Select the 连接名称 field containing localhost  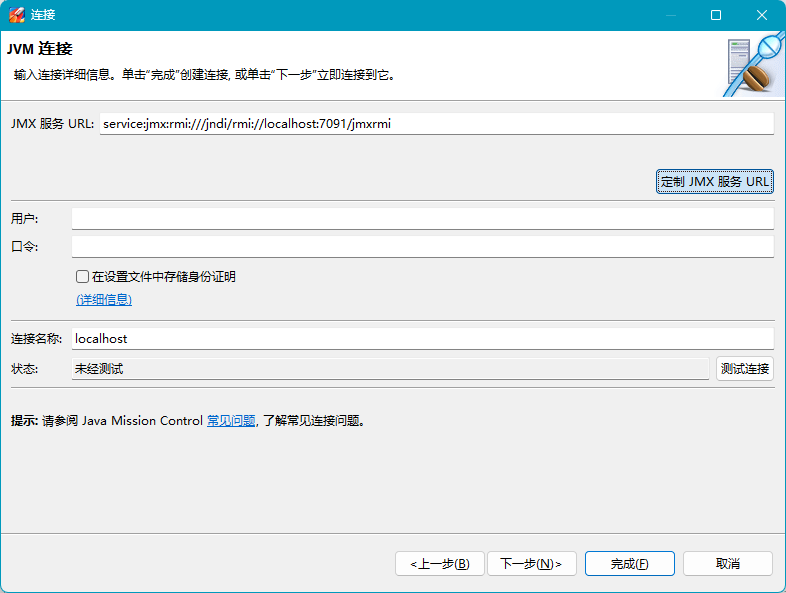[x=422, y=339]
